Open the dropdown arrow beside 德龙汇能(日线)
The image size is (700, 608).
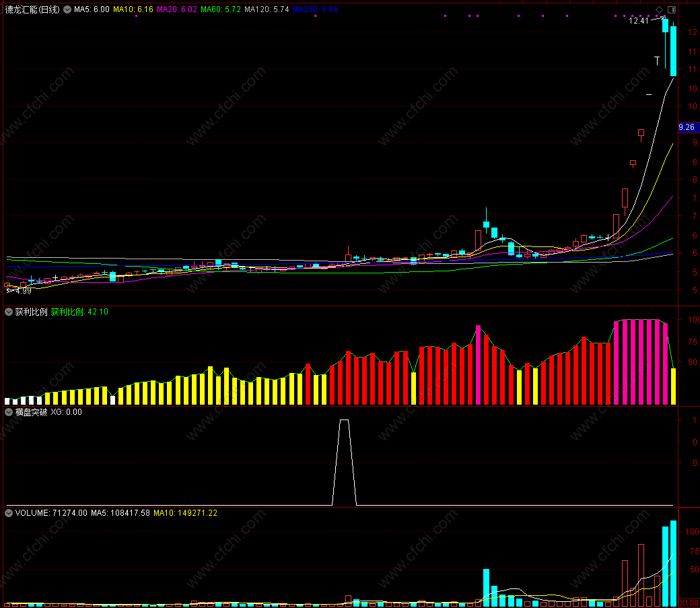pyautogui.click(x=67, y=9)
